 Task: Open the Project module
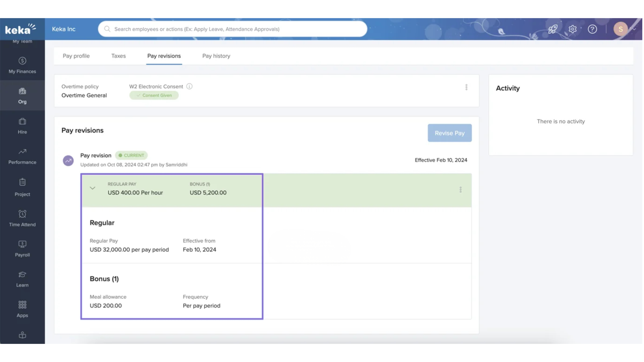[x=22, y=187]
